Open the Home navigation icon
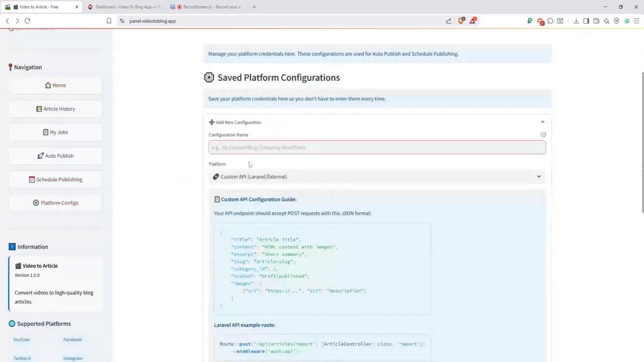The height and width of the screenshot is (362, 644). coord(48,85)
